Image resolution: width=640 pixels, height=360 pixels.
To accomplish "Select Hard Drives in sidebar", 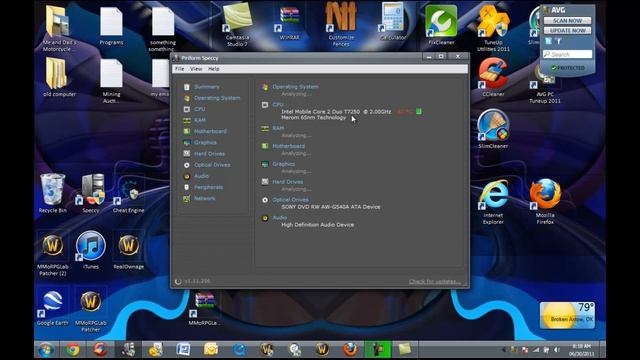I will (209, 154).
